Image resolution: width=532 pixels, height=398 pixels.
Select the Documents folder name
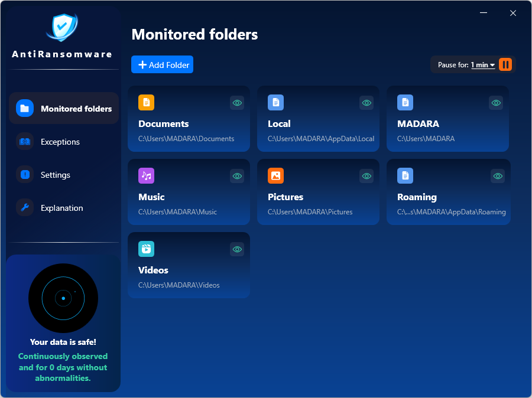click(x=164, y=124)
